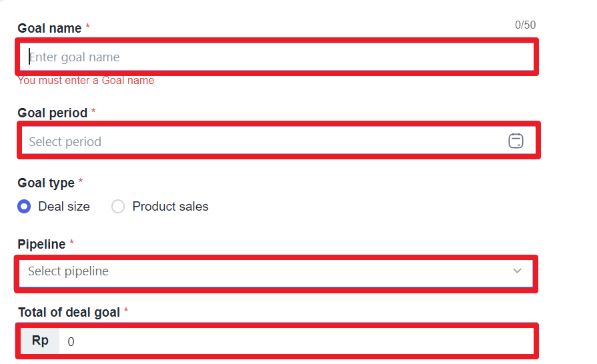This screenshot has height=364, width=597.
Task: Click the 'Goal period' field label
Action: click(x=53, y=113)
